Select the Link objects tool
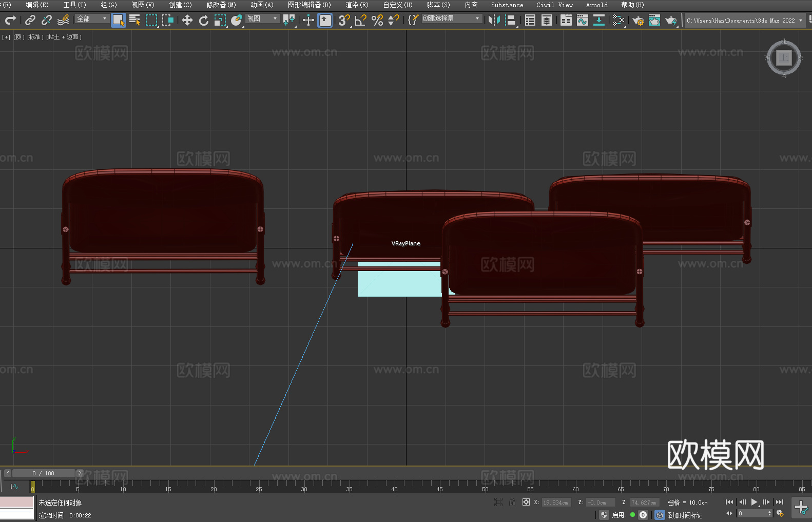Image resolution: width=812 pixels, height=522 pixels. point(30,20)
